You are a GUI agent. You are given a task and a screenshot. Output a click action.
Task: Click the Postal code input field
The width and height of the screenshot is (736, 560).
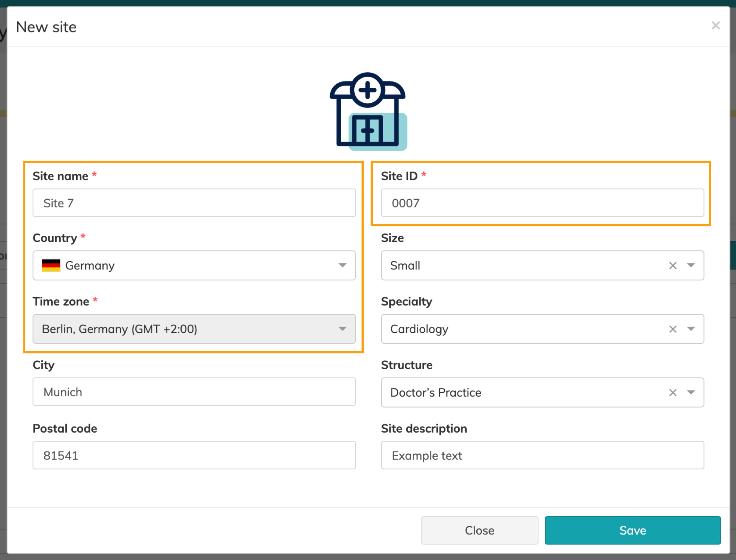(x=194, y=456)
